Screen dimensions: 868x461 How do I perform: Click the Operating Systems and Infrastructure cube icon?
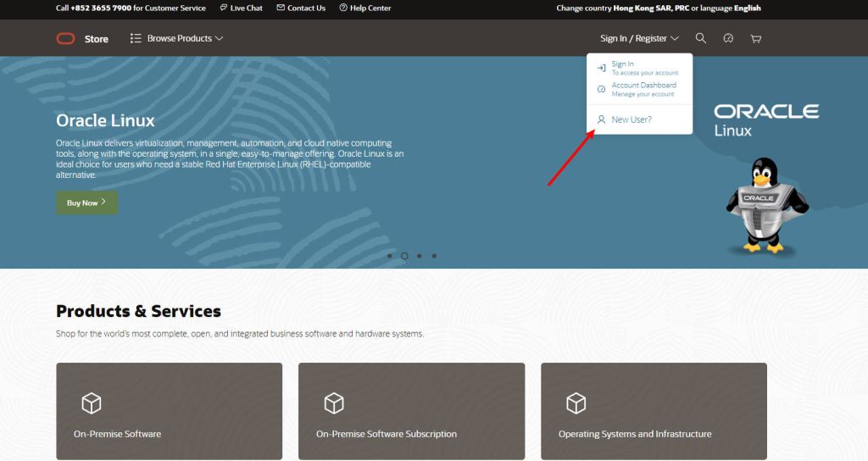pyautogui.click(x=576, y=403)
